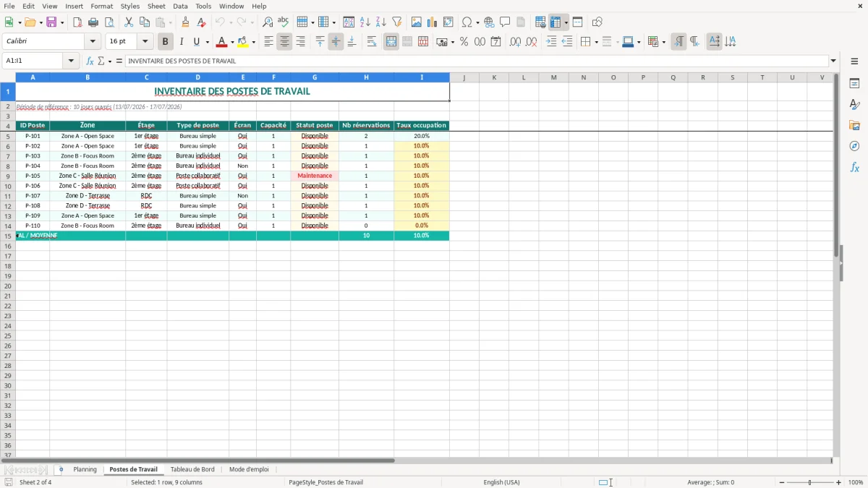Open the Data menu
The height and width of the screenshot is (488, 868).
pyautogui.click(x=180, y=6)
